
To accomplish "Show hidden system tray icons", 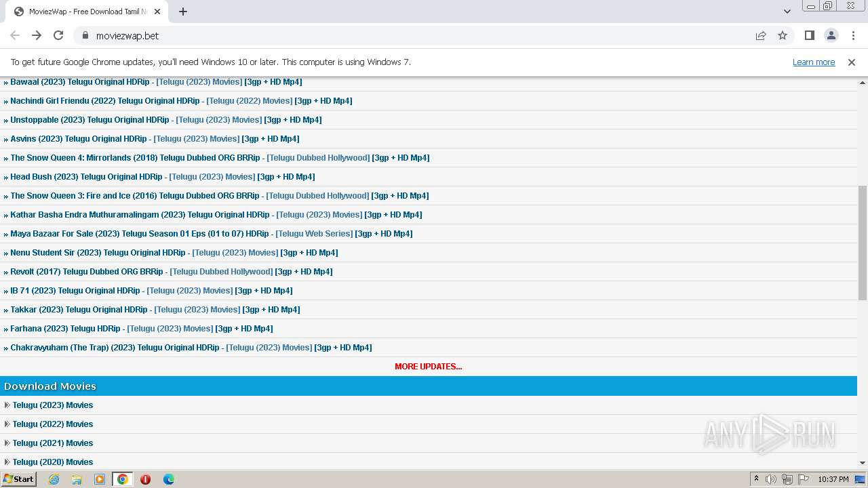I will point(756,479).
